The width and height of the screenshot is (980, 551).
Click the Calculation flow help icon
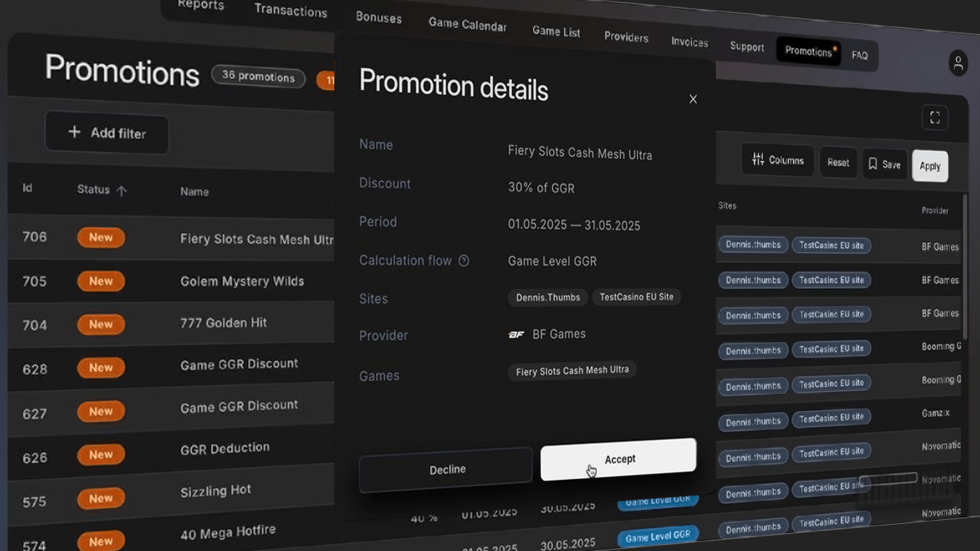click(464, 261)
